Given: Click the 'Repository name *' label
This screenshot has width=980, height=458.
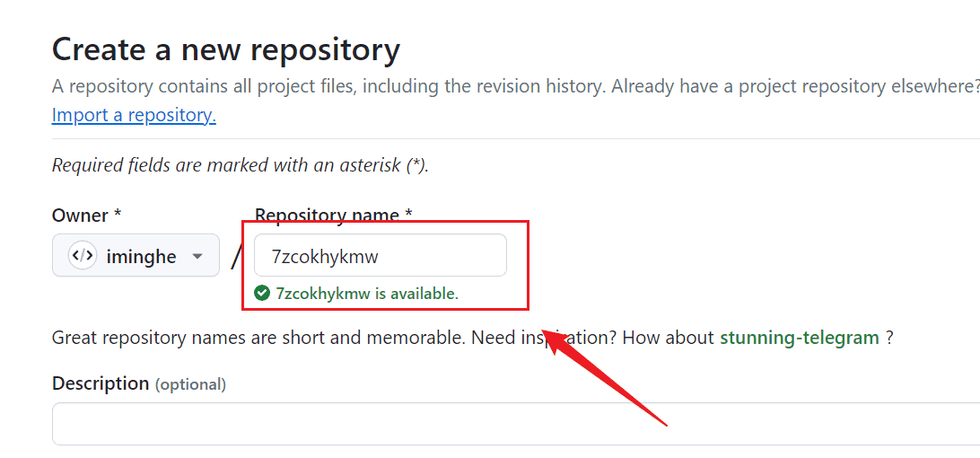Looking at the screenshot, I should (x=334, y=216).
